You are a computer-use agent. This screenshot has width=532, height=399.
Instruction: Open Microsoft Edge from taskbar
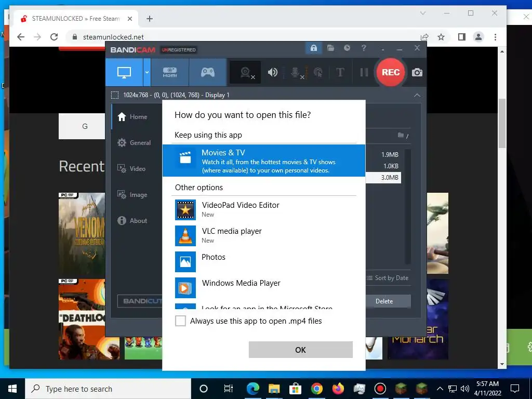(253, 389)
